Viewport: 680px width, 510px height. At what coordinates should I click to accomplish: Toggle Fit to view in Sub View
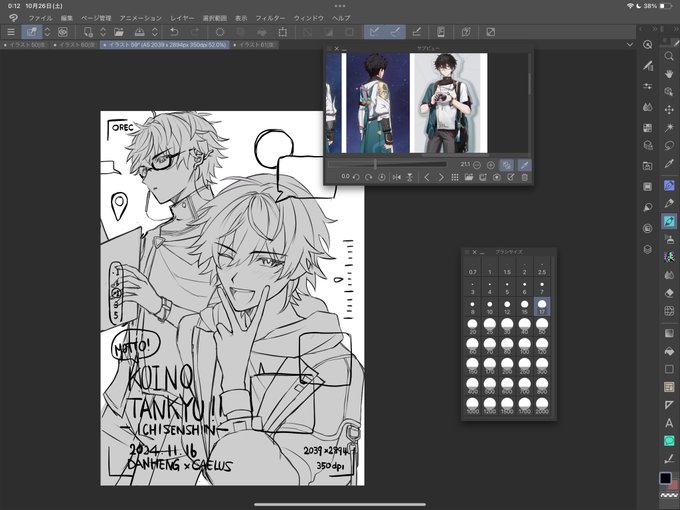[506, 165]
